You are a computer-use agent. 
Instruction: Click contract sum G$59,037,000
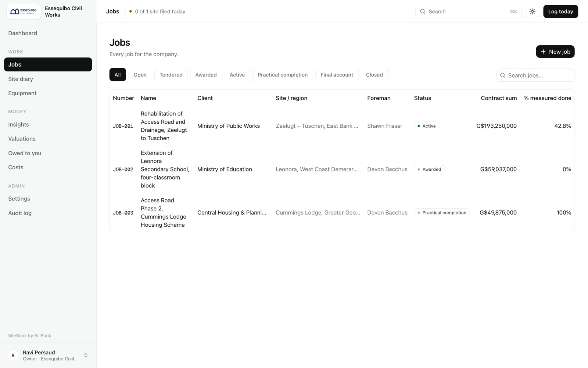tap(498, 169)
